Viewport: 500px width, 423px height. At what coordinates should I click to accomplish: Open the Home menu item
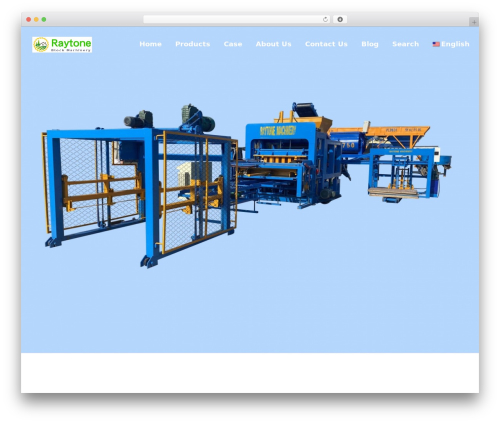pos(150,44)
